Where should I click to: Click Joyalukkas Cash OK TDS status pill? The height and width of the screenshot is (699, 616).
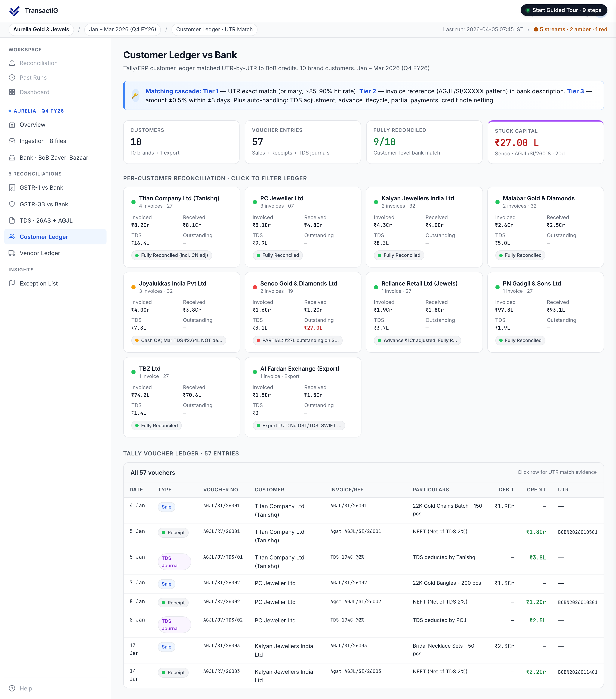click(178, 340)
